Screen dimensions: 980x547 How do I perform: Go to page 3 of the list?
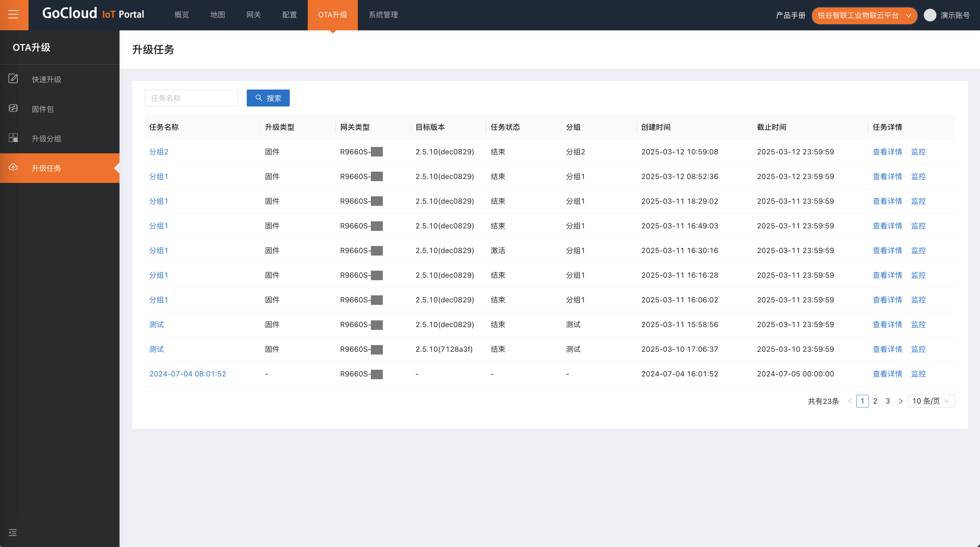[888, 401]
